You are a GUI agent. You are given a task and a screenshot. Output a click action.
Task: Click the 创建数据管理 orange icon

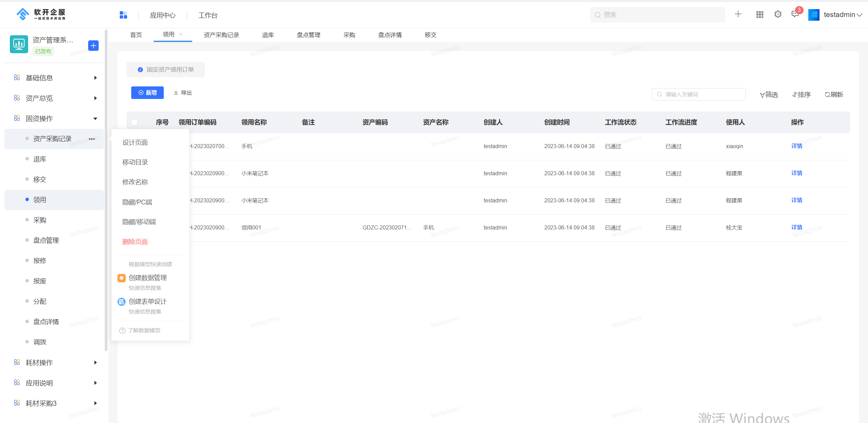coord(121,278)
